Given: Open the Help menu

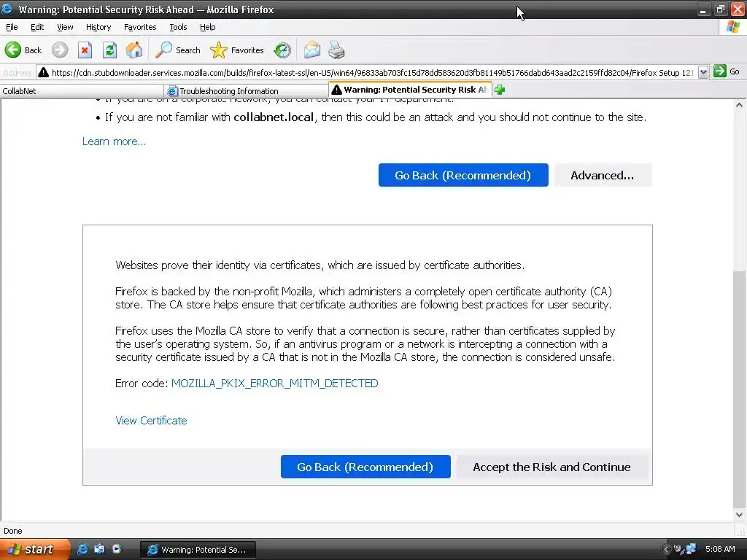Looking at the screenshot, I should (x=207, y=27).
